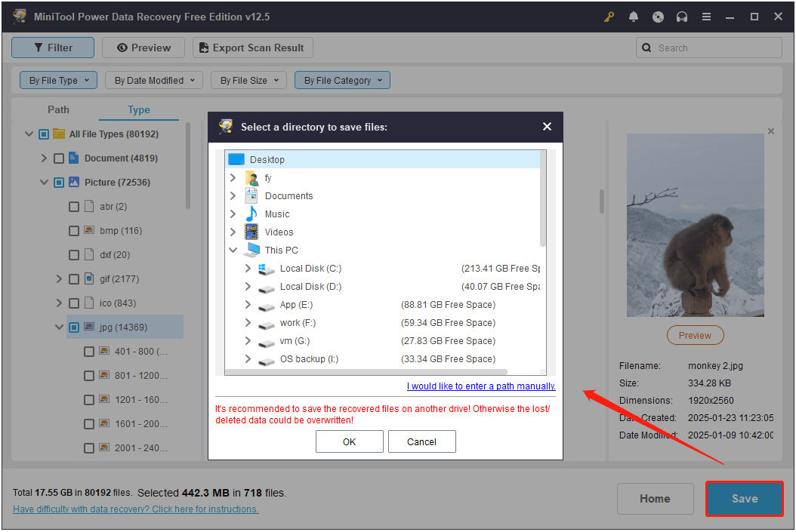Open the By Date Modified dropdown
The width and height of the screenshot is (796, 532).
tap(154, 80)
